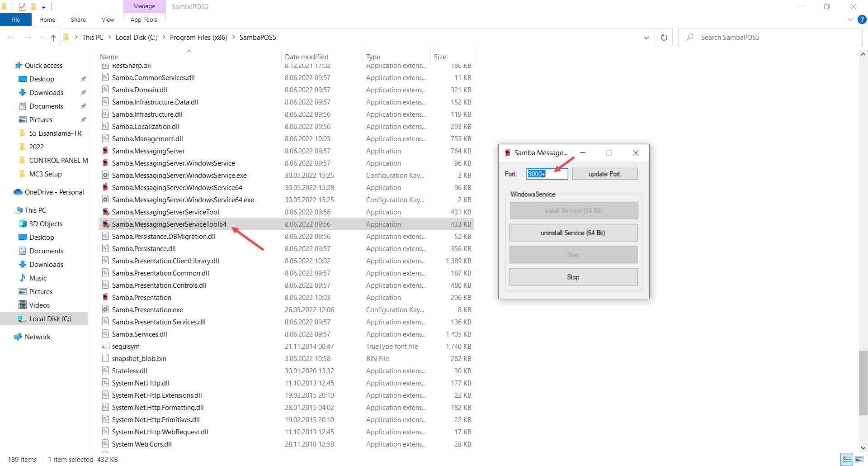Open the address bar history dropdown
The height and width of the screenshot is (466, 868).
646,38
